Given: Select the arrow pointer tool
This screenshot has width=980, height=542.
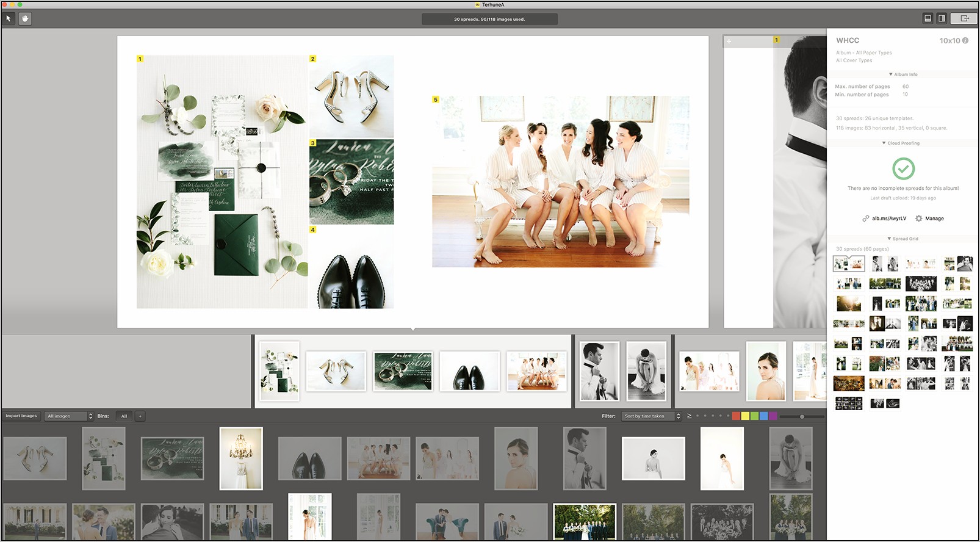Looking at the screenshot, I should pos(9,19).
